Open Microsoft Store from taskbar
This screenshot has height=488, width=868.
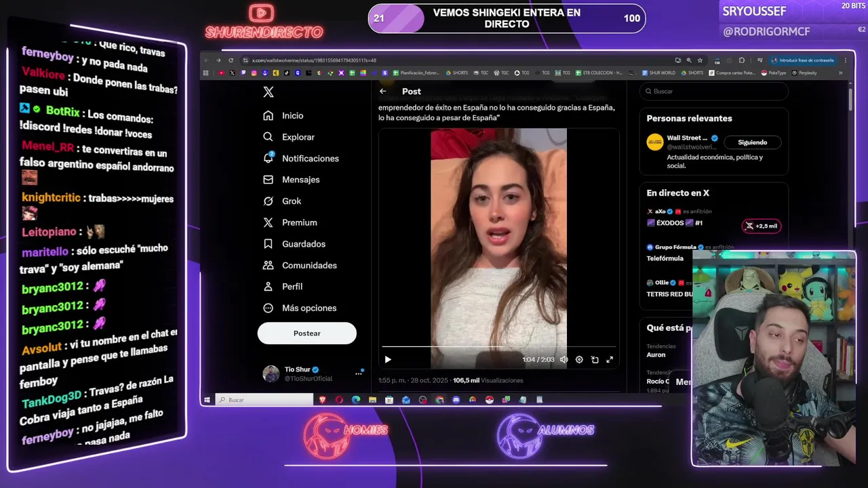tap(389, 400)
